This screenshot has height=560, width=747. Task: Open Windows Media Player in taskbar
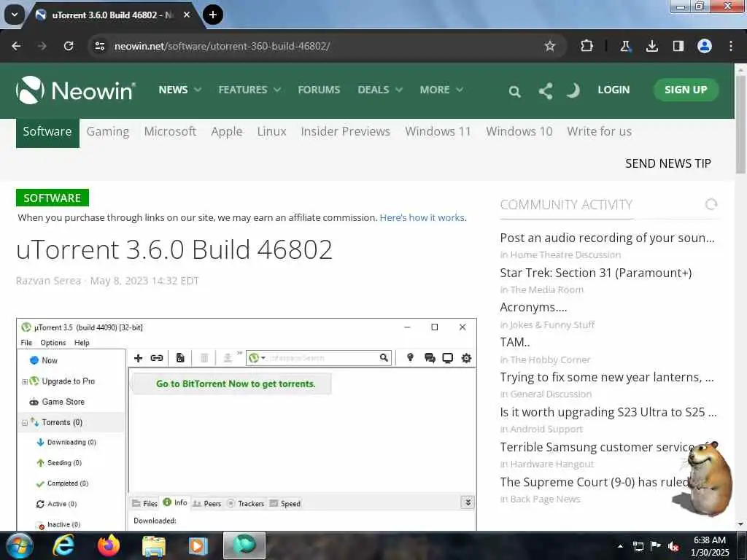(198, 545)
